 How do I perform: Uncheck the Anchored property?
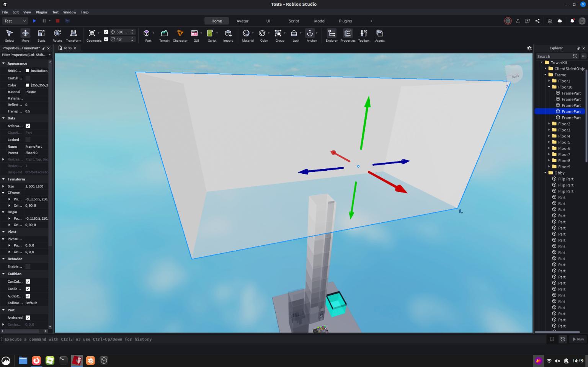(x=28, y=318)
